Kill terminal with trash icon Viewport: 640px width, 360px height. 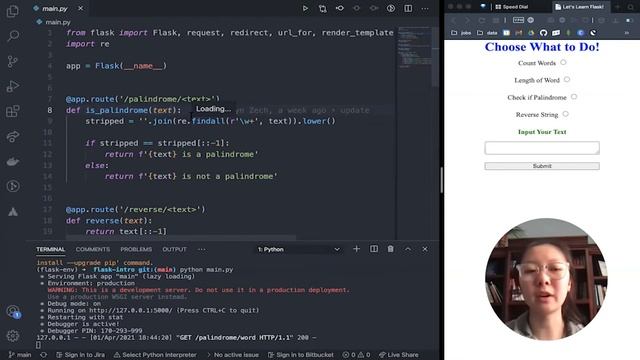click(x=391, y=249)
